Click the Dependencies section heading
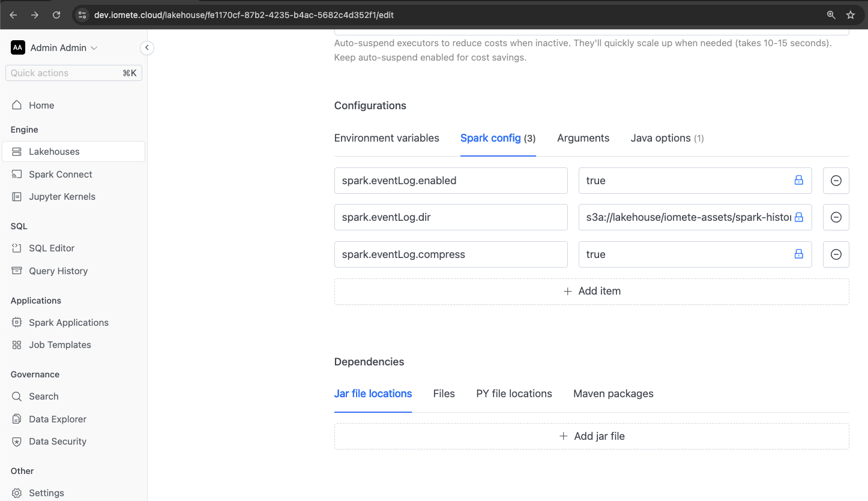The width and height of the screenshot is (868, 501). (369, 362)
